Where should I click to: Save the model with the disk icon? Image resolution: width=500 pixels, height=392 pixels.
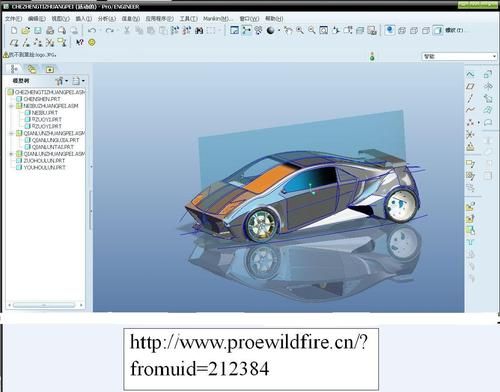(38, 31)
